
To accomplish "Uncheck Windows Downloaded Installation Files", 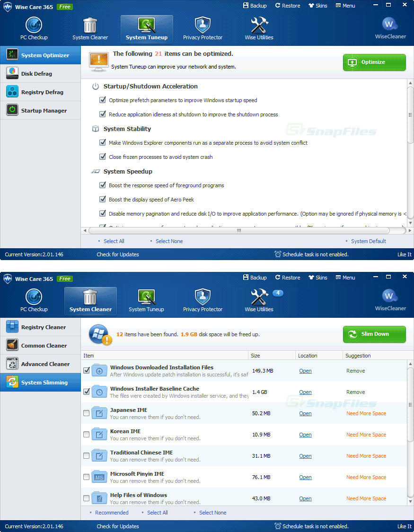I will 87,370.
